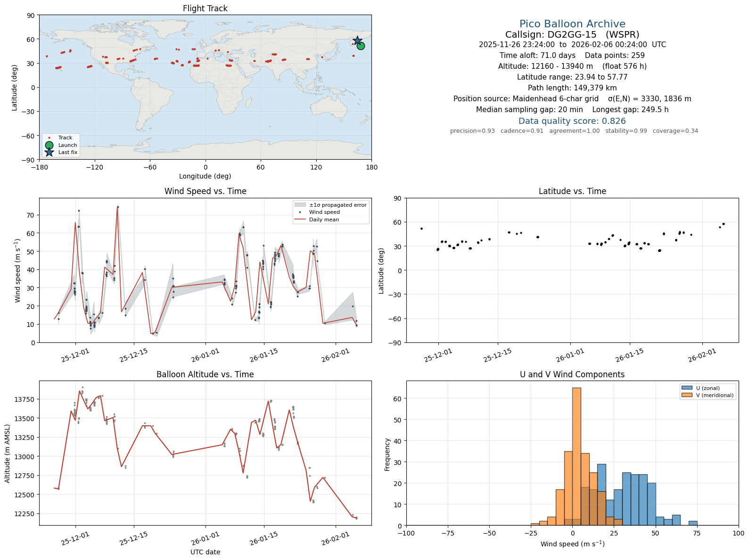Click the orange V (meridional) legend swatch

pos(686,395)
